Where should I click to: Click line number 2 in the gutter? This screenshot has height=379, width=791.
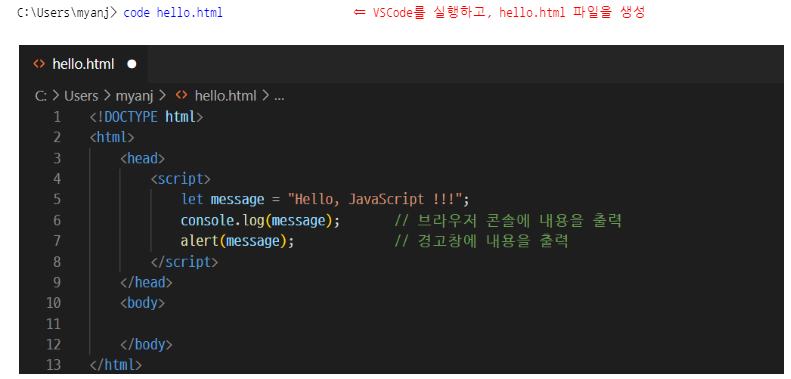point(57,137)
